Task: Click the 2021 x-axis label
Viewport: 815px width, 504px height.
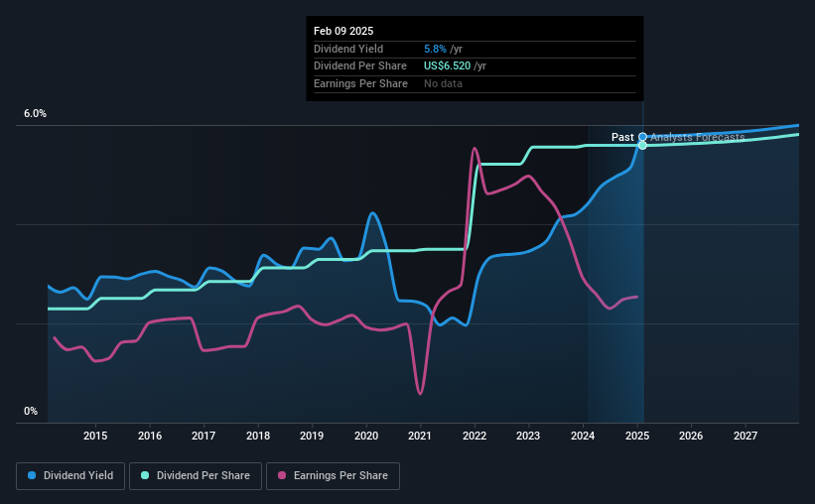Action: tap(420, 436)
